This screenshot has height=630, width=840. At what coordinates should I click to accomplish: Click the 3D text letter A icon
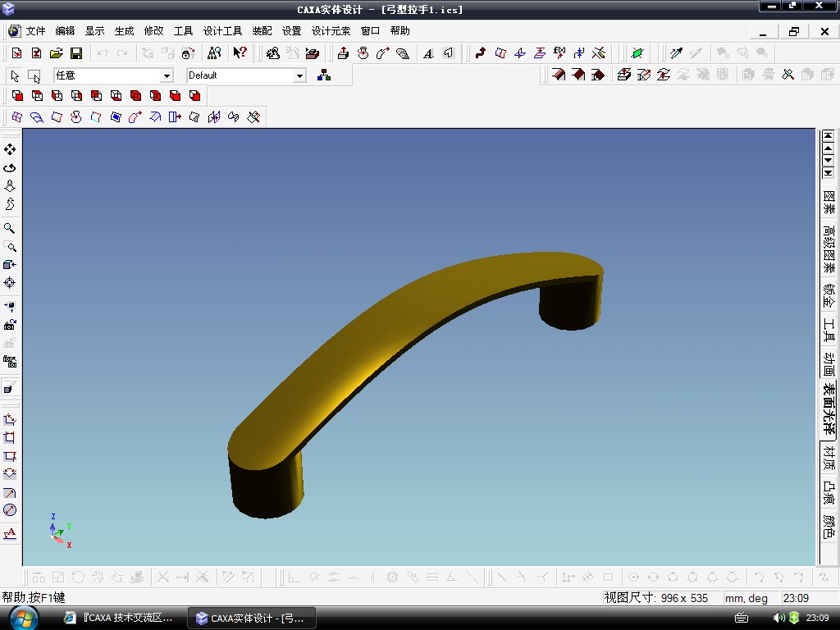[428, 53]
